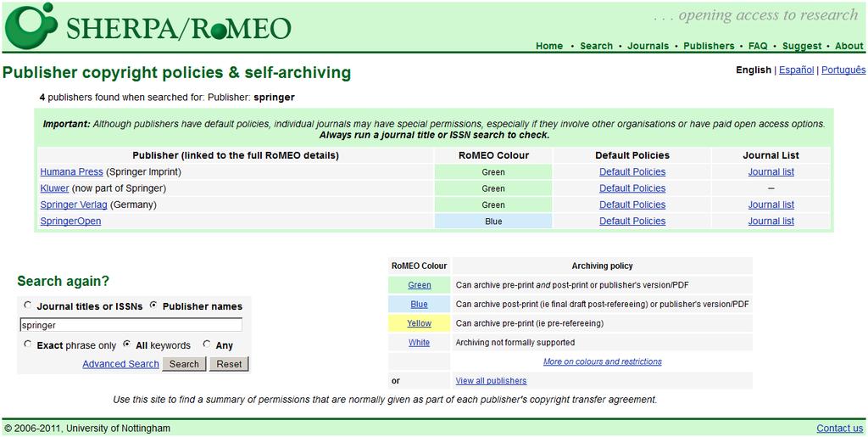Open About in top navigation
Screen dimensions: 868x437
tap(849, 46)
